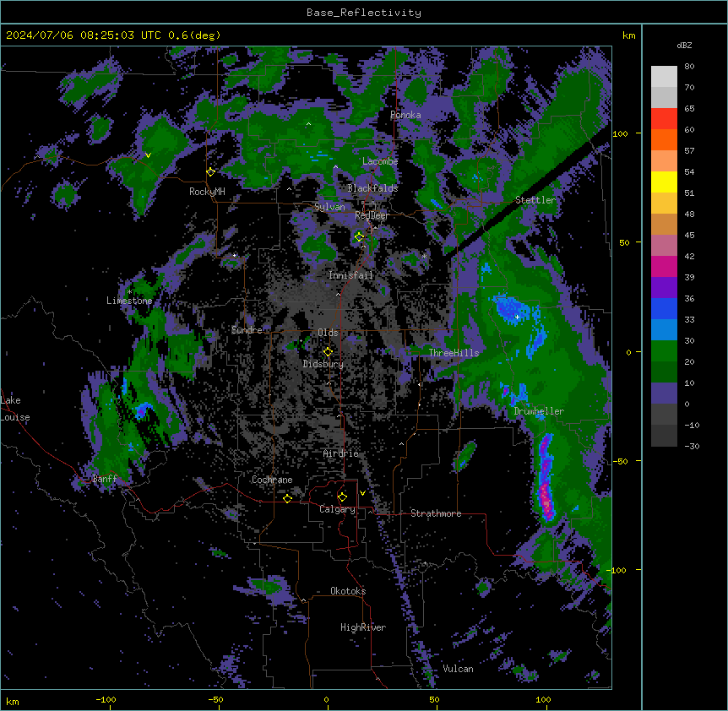Pick the blue 33-36 dBZ legend swatch
728x711 pixels.
[664, 308]
